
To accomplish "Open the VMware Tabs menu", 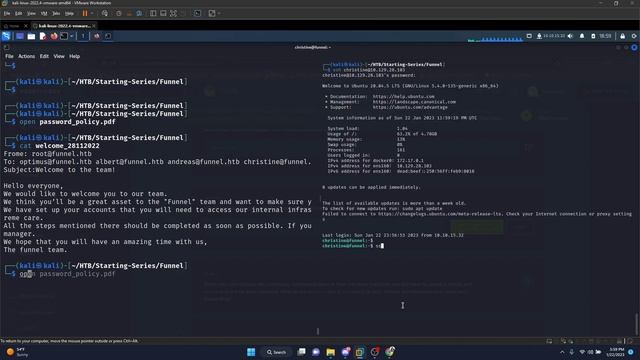I will (x=56, y=13).
